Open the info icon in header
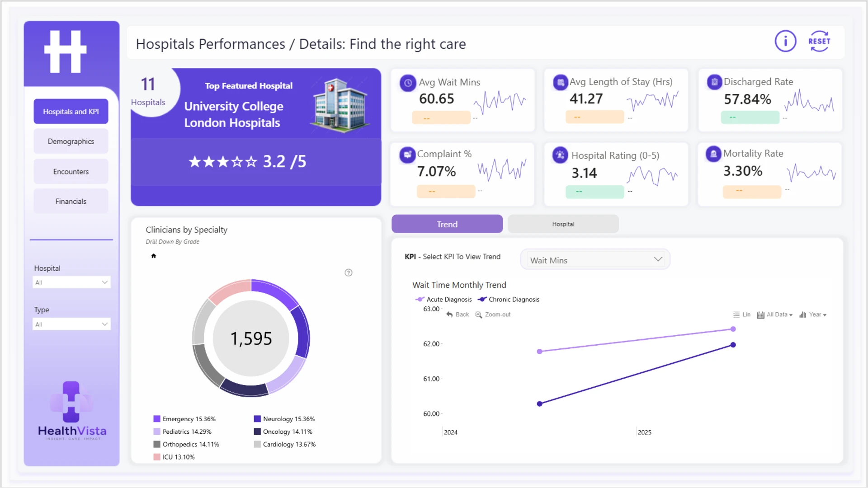 click(785, 42)
